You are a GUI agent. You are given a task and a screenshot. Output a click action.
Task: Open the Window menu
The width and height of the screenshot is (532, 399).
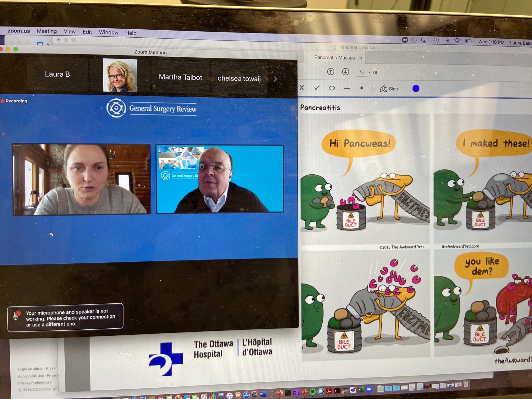tap(108, 32)
